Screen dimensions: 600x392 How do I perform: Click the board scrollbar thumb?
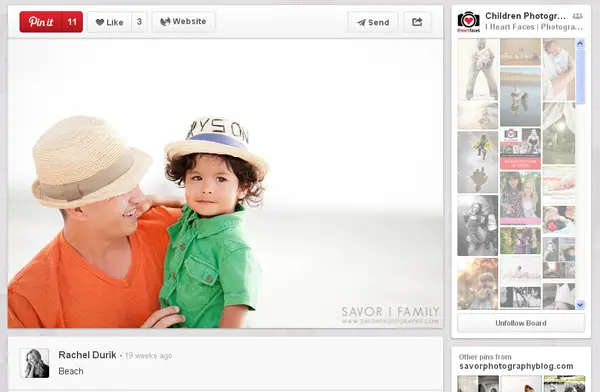pos(580,76)
